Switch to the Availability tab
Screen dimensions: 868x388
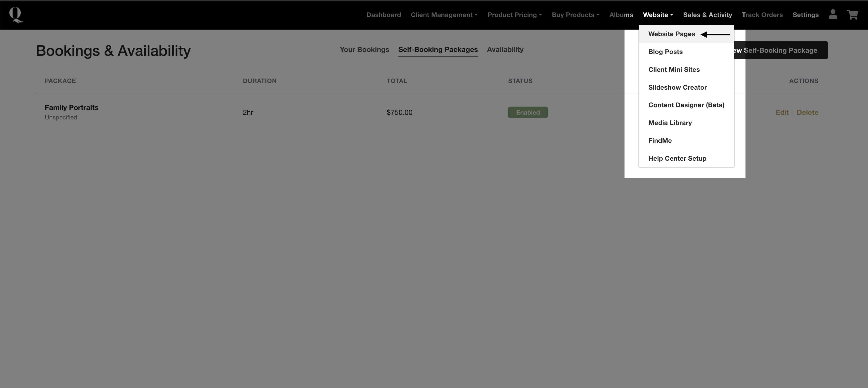(x=505, y=49)
